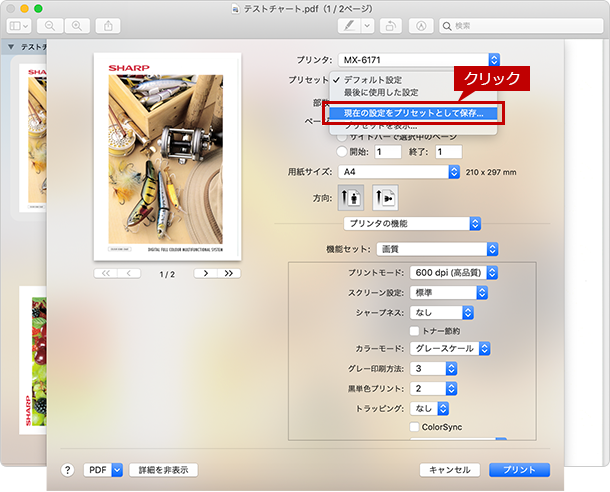Click the markup pen highlight icon

tap(349, 26)
